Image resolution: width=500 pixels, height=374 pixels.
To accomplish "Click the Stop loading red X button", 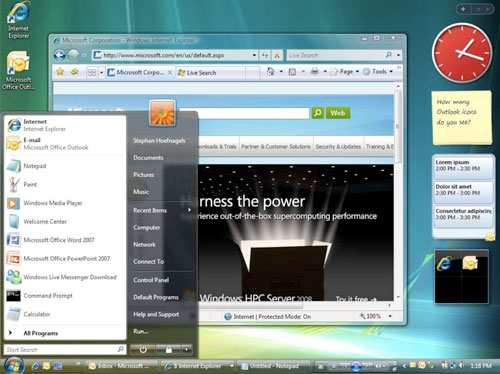I will click(277, 55).
